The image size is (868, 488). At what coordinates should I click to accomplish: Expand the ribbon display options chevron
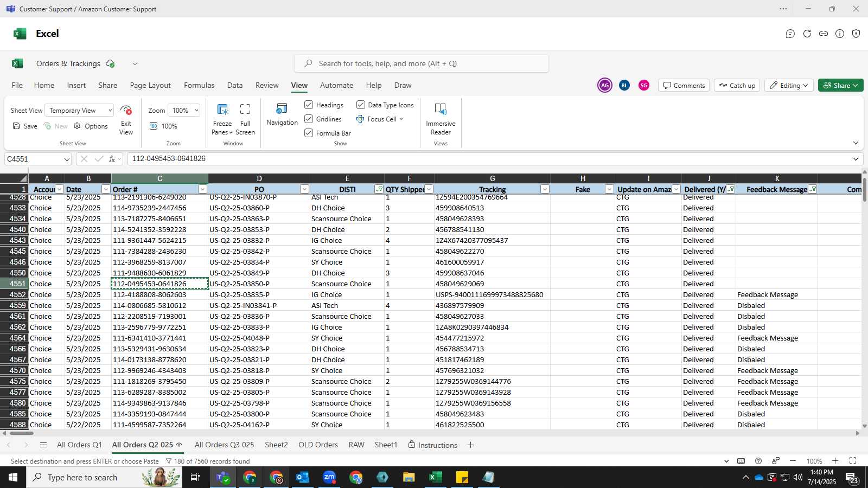pos(856,143)
